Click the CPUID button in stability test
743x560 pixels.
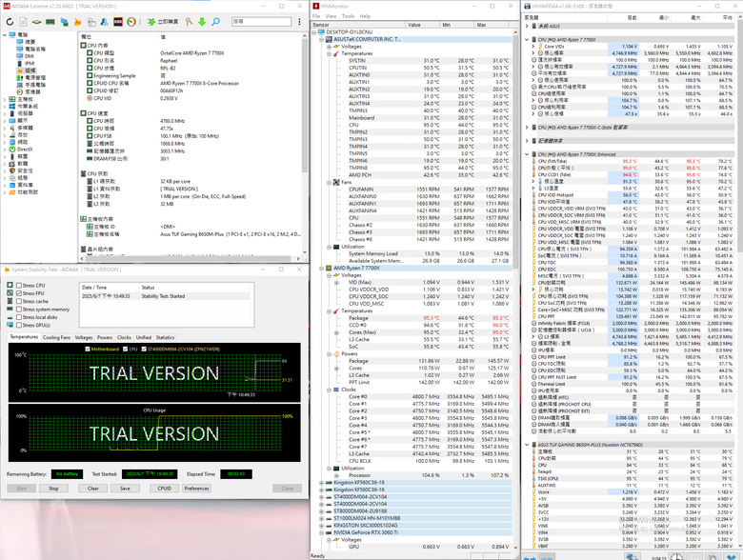(165, 489)
